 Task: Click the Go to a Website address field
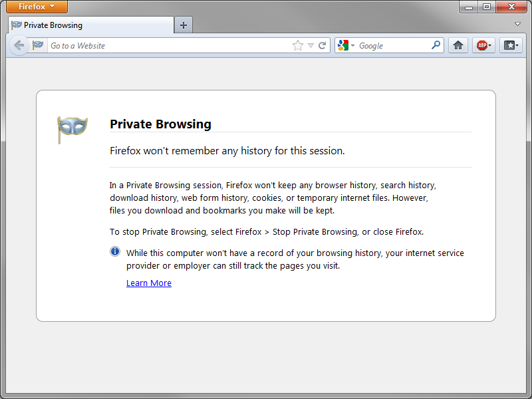166,45
